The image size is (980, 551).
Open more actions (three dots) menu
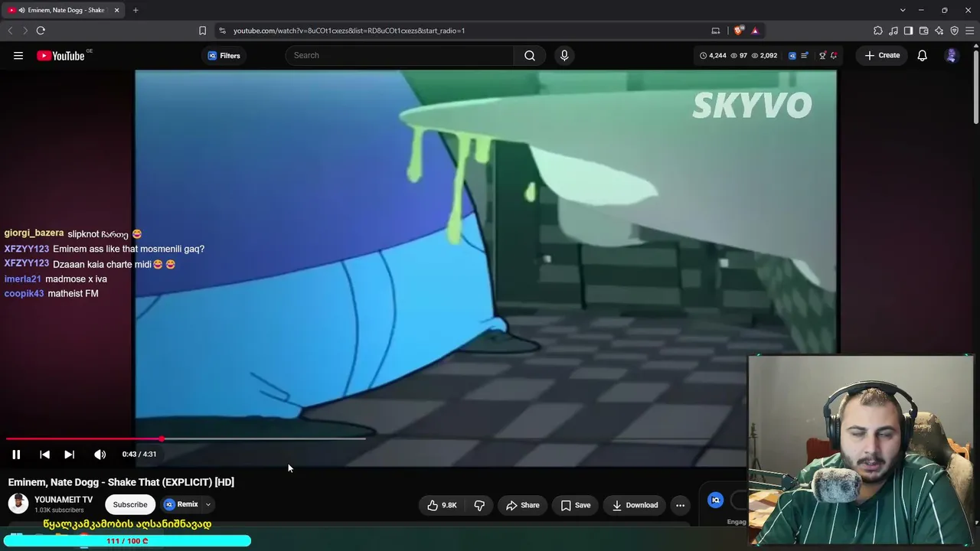[680, 505]
